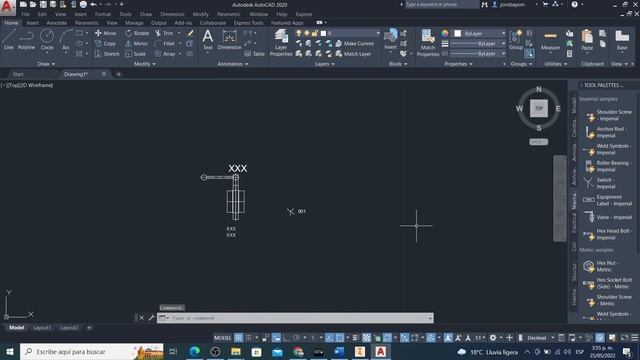This screenshot has height=360, width=640.
Task: Add a new drawing tab
Action: point(119,74)
